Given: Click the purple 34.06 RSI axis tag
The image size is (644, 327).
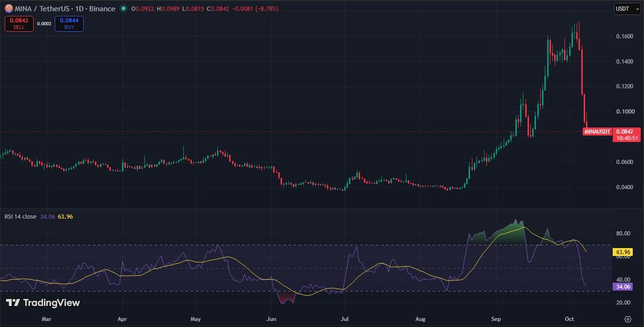Looking at the screenshot, I should coord(623,287).
